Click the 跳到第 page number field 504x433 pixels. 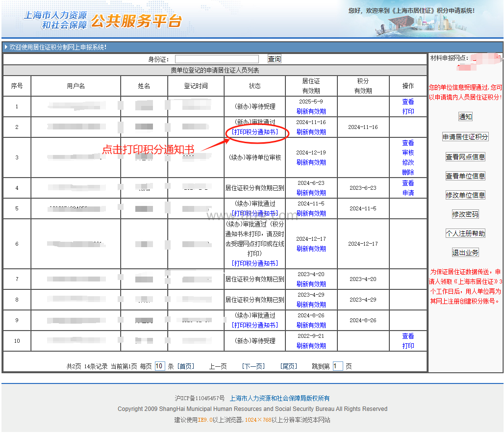[x=337, y=366]
